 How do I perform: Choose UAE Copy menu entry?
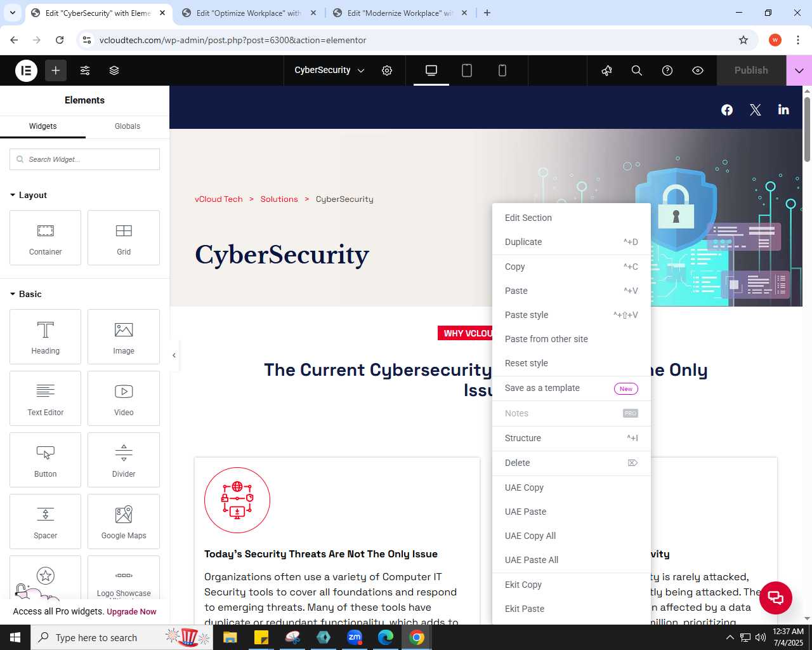572,487
